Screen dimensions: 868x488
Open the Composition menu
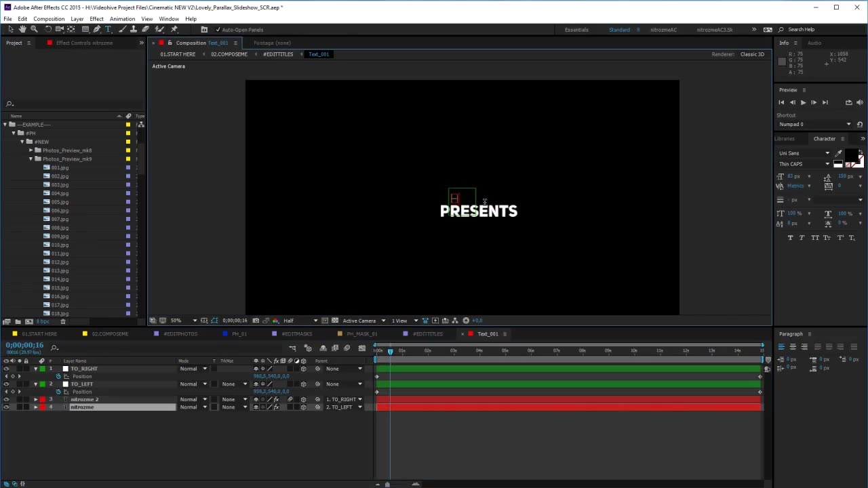(49, 19)
